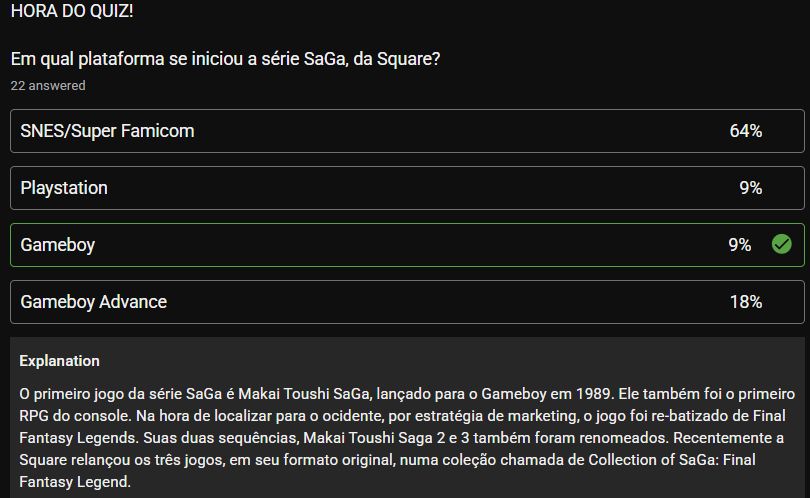
Task: Click the 'HORA DO QUIZ!' heading
Action: pyautogui.click(x=72, y=11)
